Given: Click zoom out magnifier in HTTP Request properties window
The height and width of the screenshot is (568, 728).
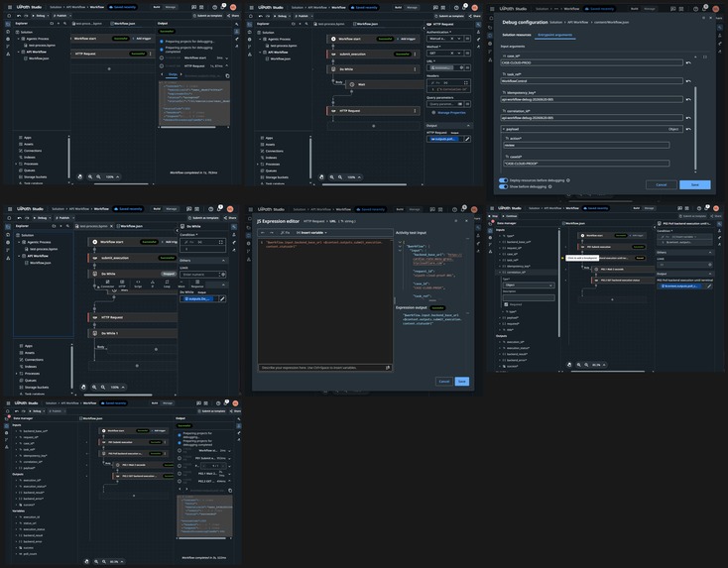Looking at the screenshot, I should [340, 177].
